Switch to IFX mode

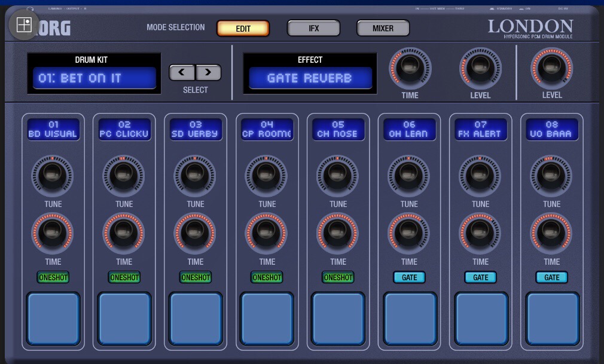[313, 28]
